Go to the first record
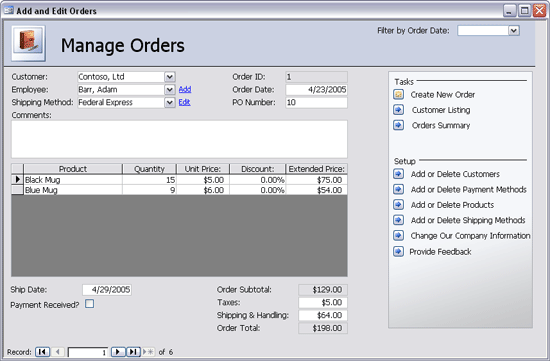The image size is (550, 361). click(x=42, y=352)
